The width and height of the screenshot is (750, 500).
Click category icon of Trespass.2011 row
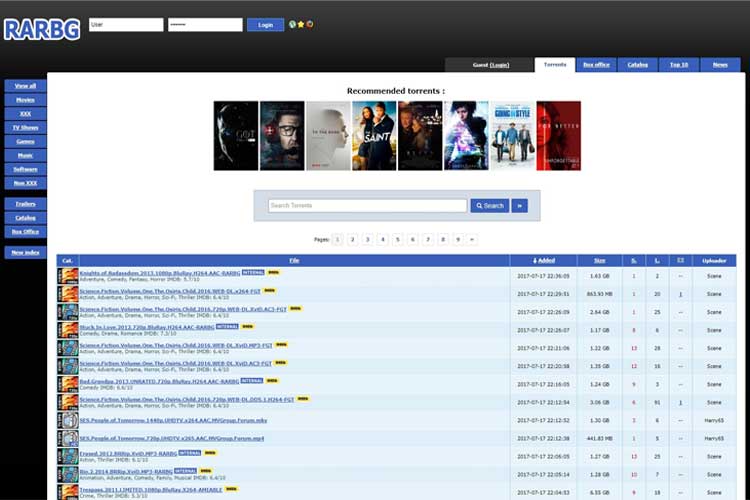pyautogui.click(x=68, y=492)
